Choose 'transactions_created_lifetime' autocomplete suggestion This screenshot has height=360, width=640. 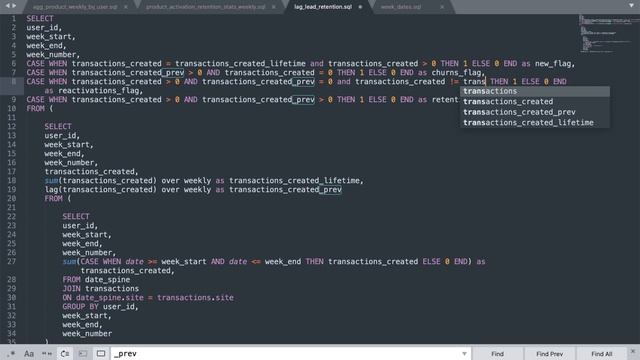click(535, 123)
